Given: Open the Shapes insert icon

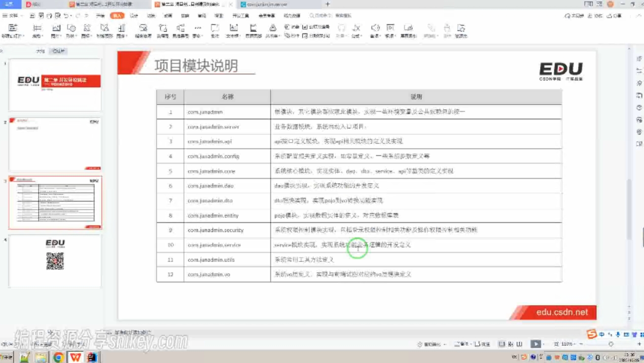Looking at the screenshot, I should click(x=71, y=28).
